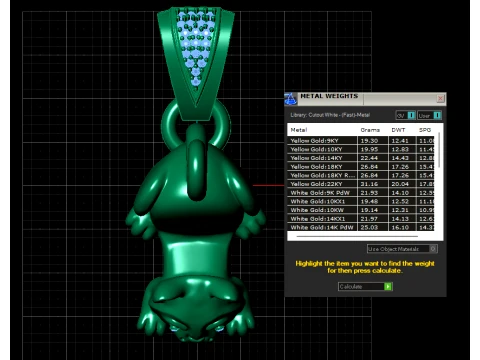Viewport: 480px width, 360px height.
Task: Select the Yellow Gold:18KY R... row
Action: tap(362, 175)
